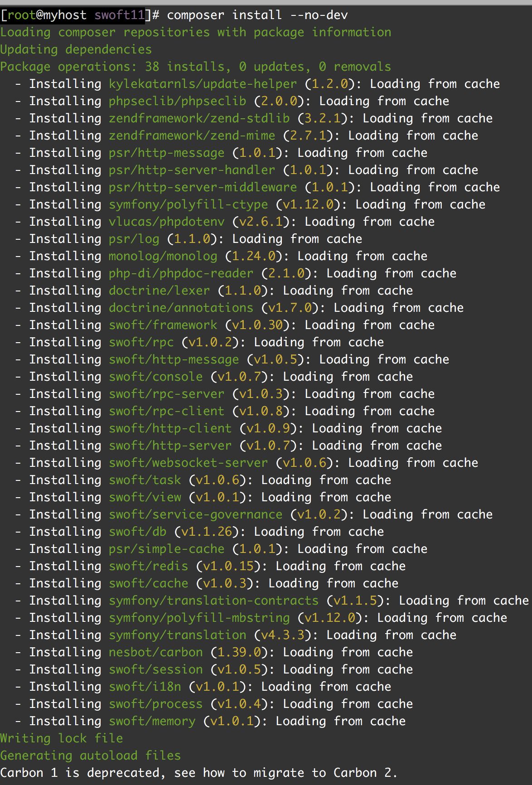This screenshot has height=785, width=532.
Task: Click version '(1.24.0)' of monolog
Action: pos(254,257)
